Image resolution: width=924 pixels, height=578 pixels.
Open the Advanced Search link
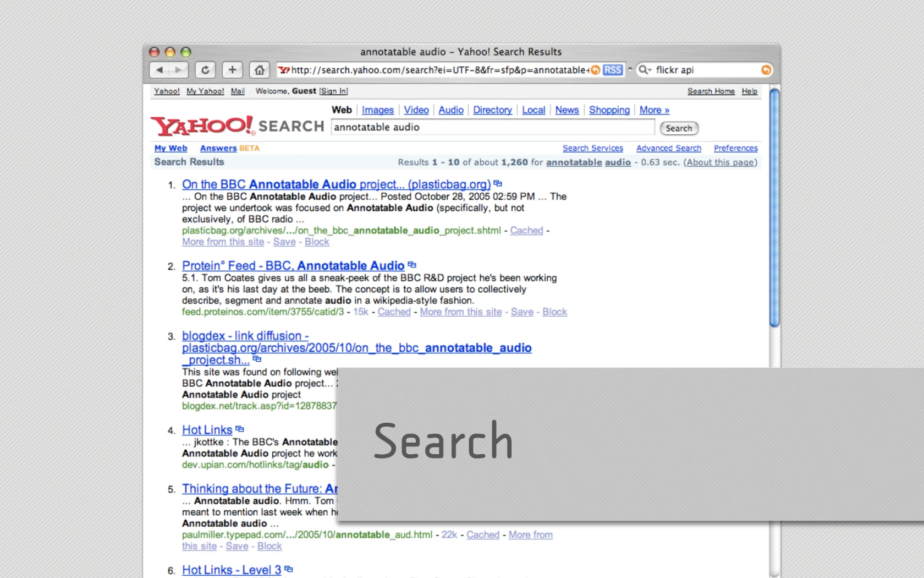(x=669, y=149)
